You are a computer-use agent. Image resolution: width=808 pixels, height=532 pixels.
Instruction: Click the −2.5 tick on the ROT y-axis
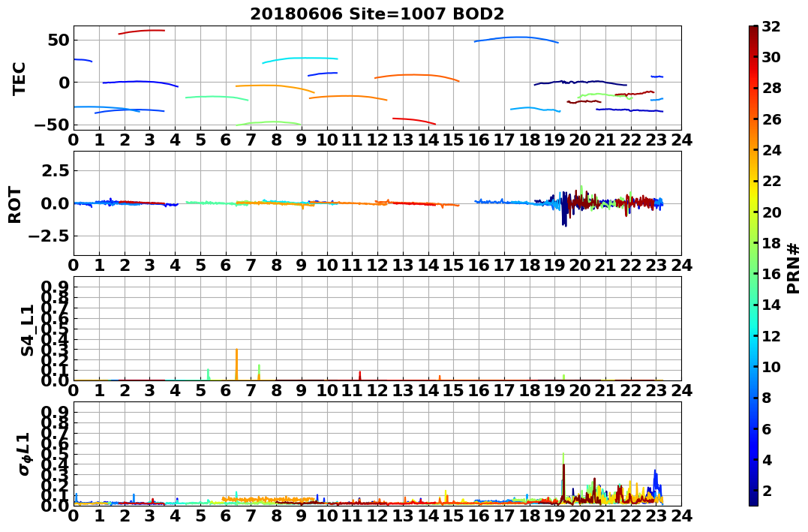pos(50,236)
